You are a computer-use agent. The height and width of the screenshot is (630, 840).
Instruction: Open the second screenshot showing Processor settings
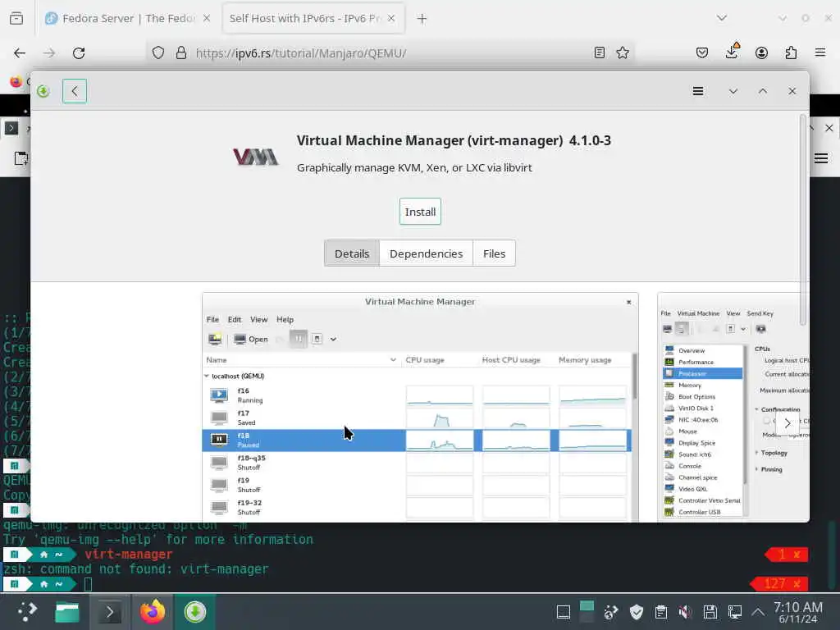pos(733,407)
